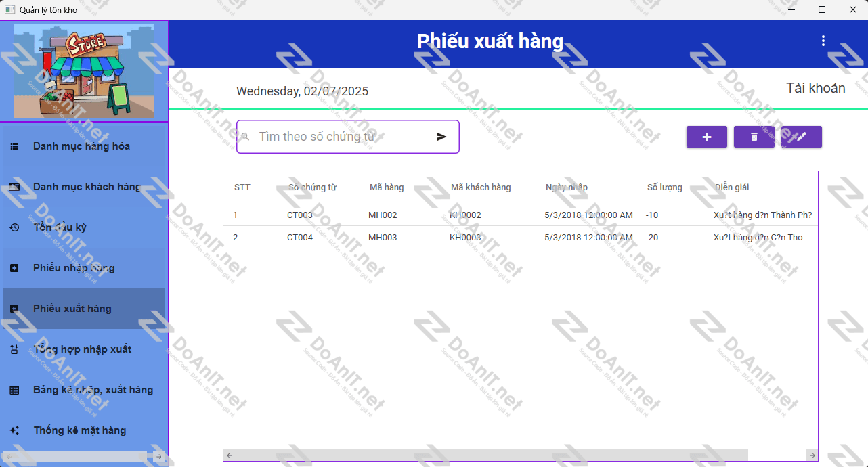Click the MH003 cell
Screen dimensions: 868x467
pyautogui.click(x=383, y=238)
